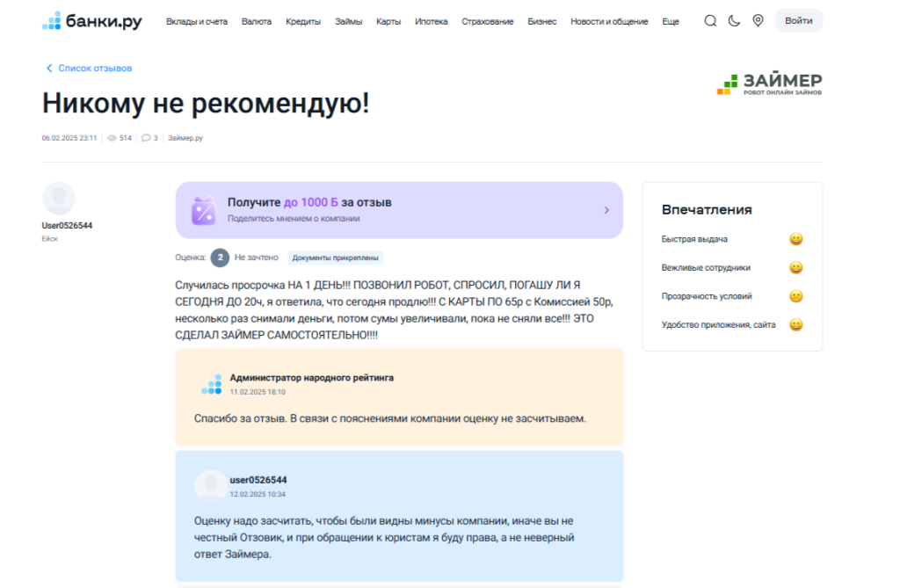Open the location pin icon

coord(758,21)
